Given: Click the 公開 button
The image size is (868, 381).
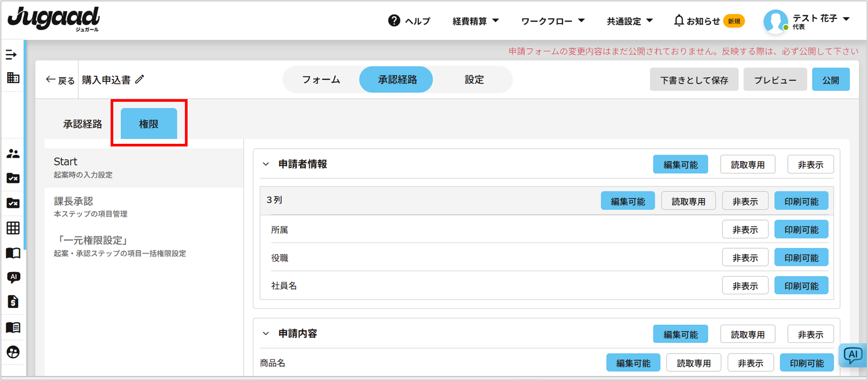Looking at the screenshot, I should click(830, 80).
